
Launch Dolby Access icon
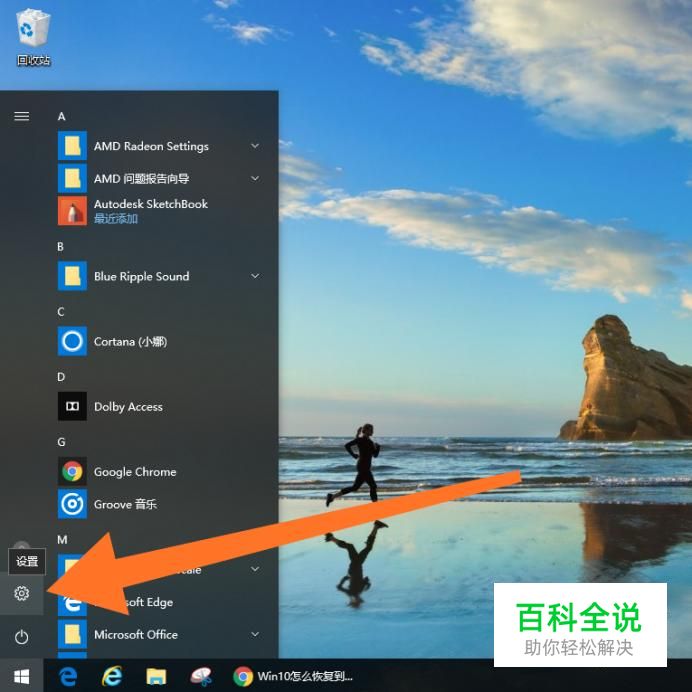72,406
